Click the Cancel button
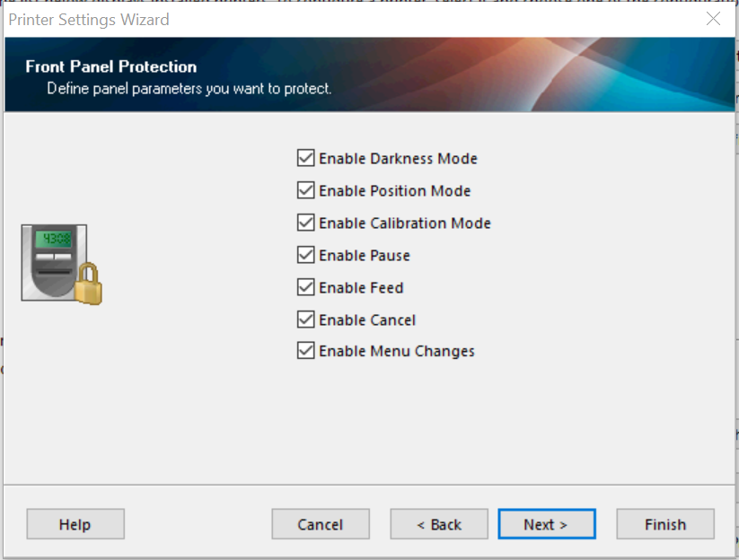This screenshot has height=560, width=739. click(320, 524)
